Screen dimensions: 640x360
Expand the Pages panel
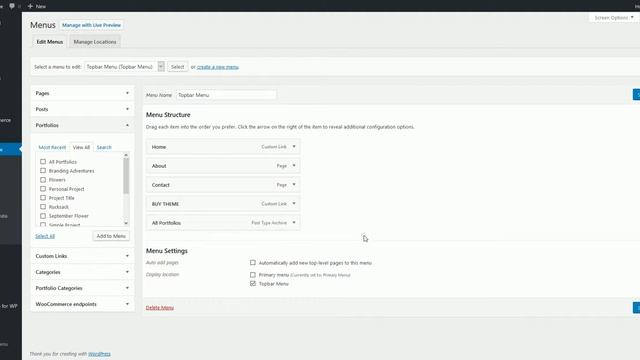point(82,93)
